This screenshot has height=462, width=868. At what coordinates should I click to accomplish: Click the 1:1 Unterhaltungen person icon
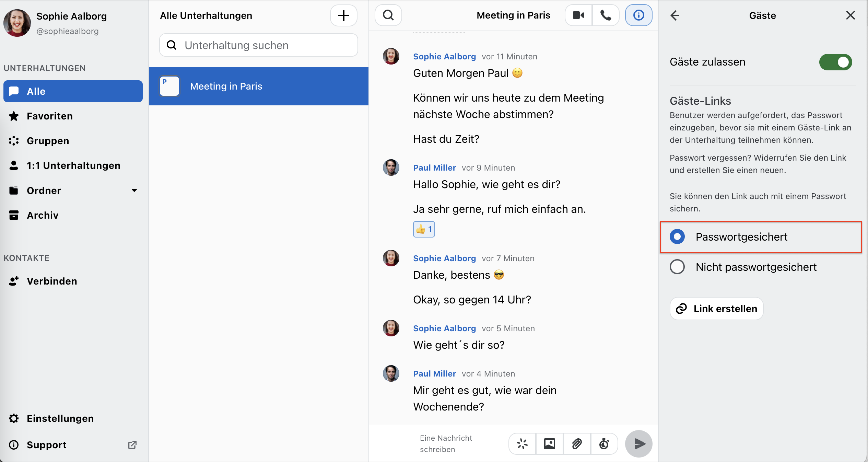coord(14,165)
